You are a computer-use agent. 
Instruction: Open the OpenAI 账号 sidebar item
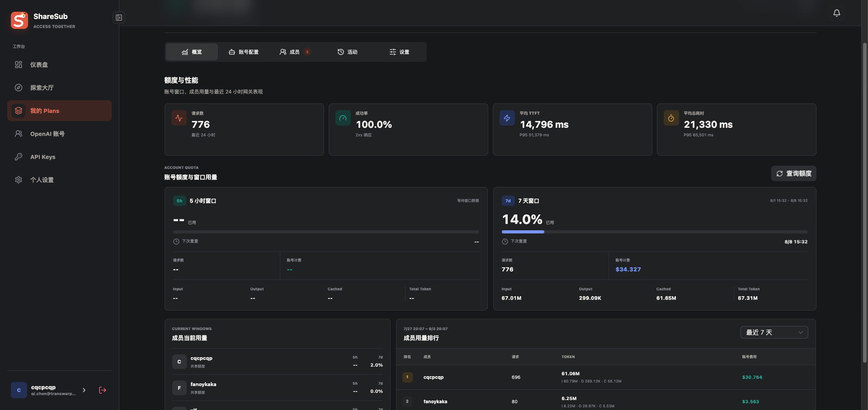pyautogui.click(x=59, y=134)
